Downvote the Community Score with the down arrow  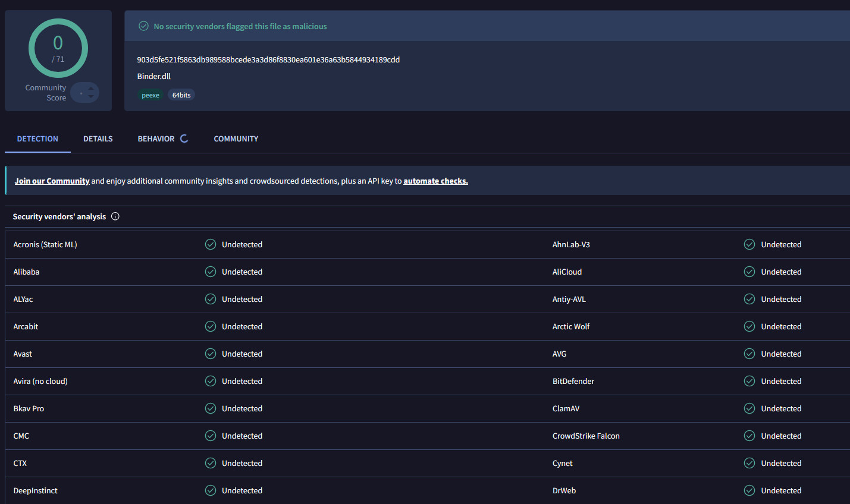pos(91,96)
